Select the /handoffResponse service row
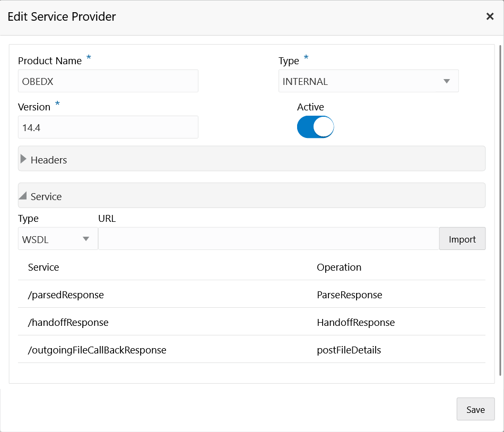Screen dimensions: 504x432 [x=68, y=322]
